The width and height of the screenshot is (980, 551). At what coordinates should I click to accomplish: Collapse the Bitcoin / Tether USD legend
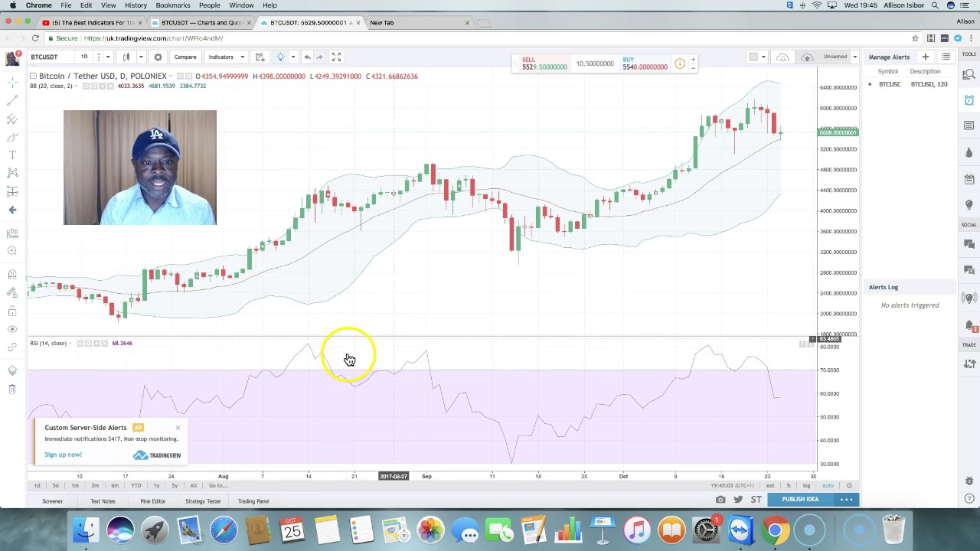(x=34, y=76)
